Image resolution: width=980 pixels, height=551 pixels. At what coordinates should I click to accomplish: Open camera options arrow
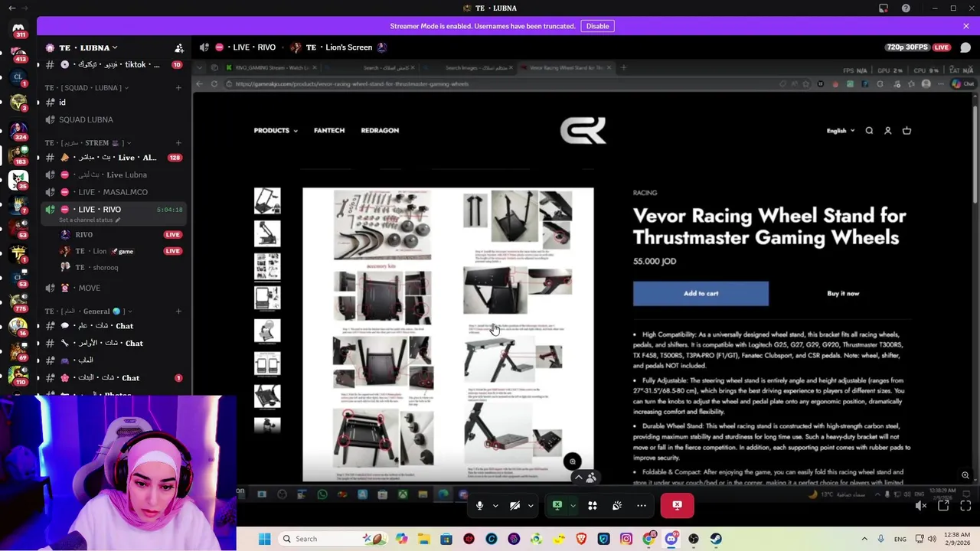pos(531,506)
